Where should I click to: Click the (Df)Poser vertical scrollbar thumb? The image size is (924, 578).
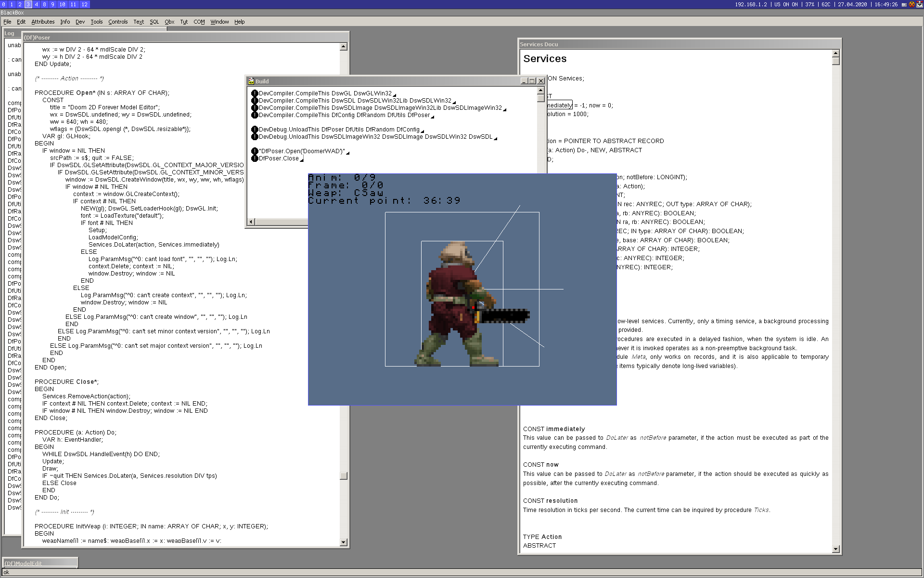(344, 476)
